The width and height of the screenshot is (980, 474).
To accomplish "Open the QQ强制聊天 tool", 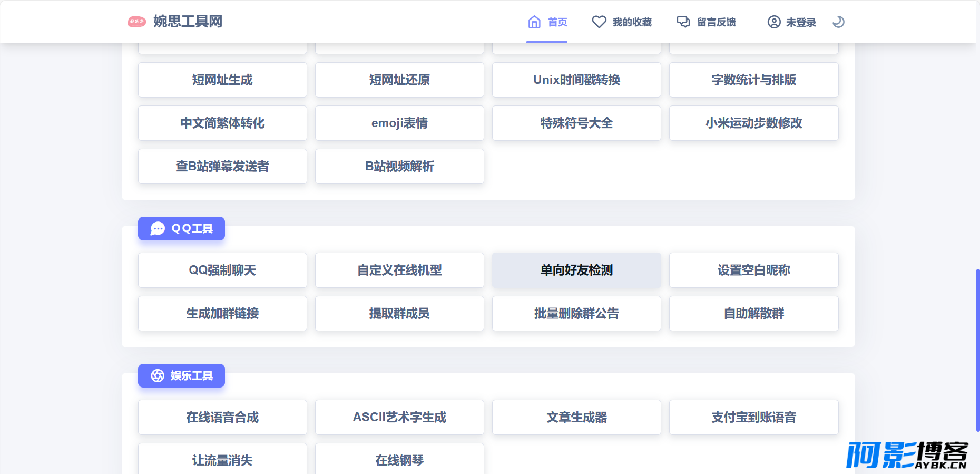I will pyautogui.click(x=222, y=270).
